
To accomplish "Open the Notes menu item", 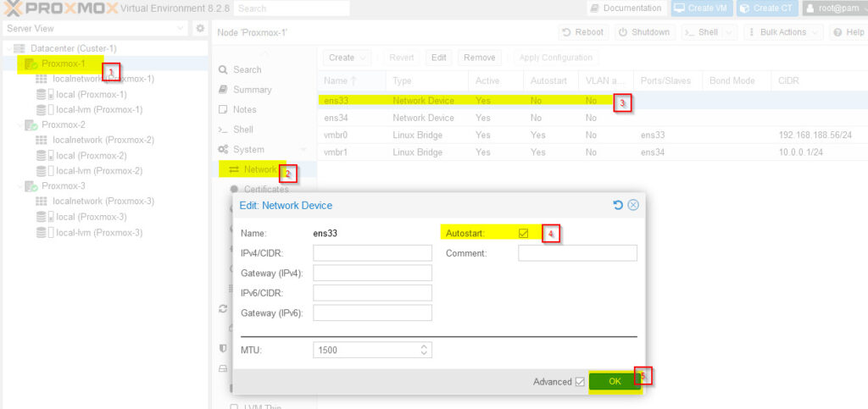I will (x=245, y=109).
